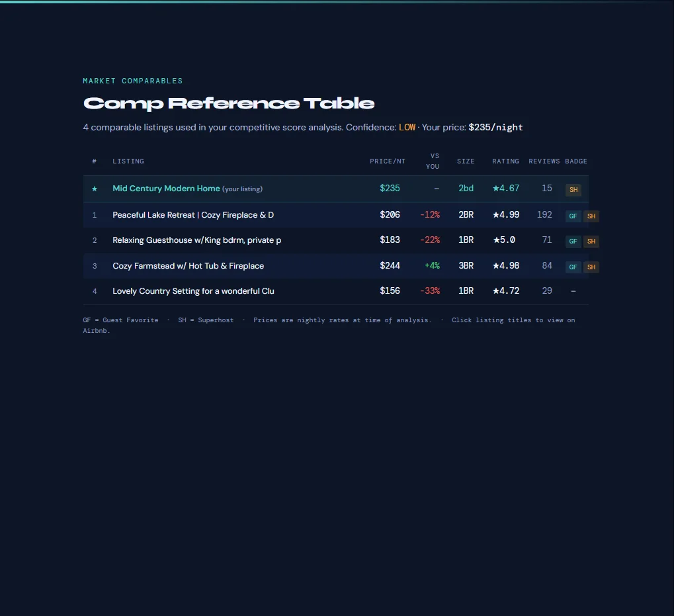
Task: Sort by the REVIEWS column header
Action: click(x=544, y=161)
